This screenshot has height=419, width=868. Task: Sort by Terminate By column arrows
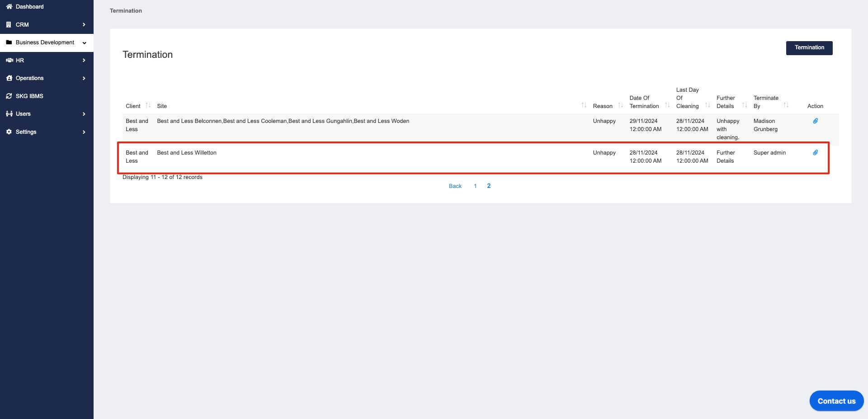(786, 105)
